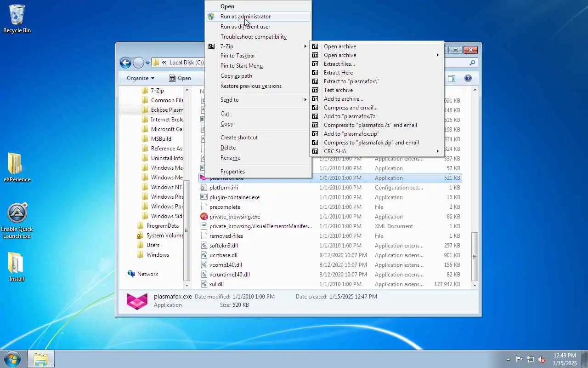The width and height of the screenshot is (588, 368).
Task: Click the xul.dll file icon
Action: (204, 284)
